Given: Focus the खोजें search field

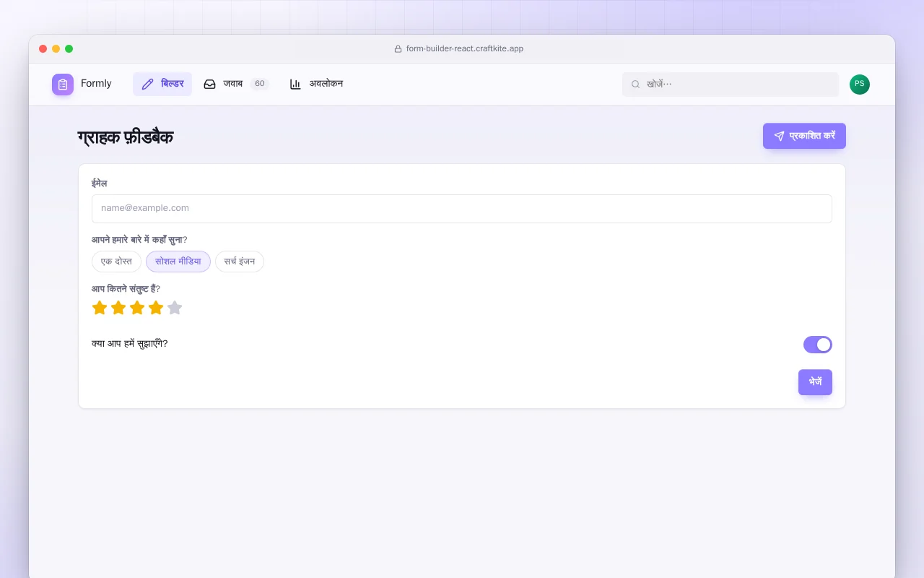Looking at the screenshot, I should (731, 85).
